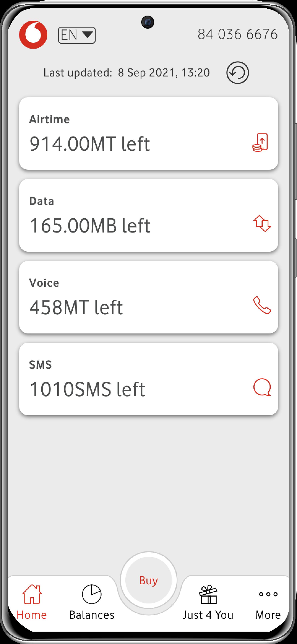The height and width of the screenshot is (644, 297).
Task: Open the Airtime 914.00MT card
Action: [149, 133]
